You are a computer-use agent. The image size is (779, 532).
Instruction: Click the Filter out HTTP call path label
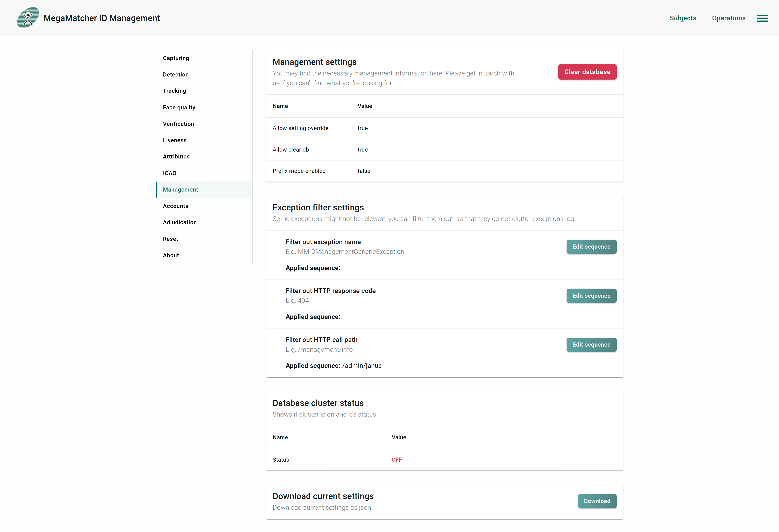[322, 340]
